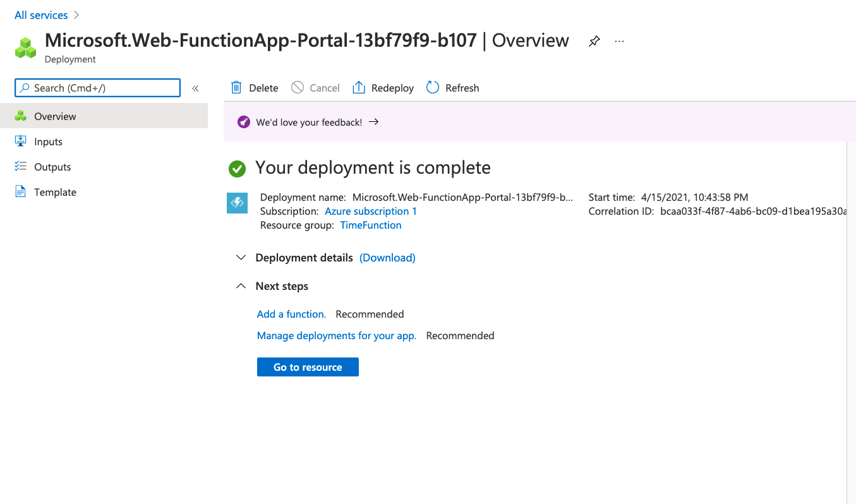Click the feedback rocket icon
The width and height of the screenshot is (856, 504).
pyautogui.click(x=244, y=122)
